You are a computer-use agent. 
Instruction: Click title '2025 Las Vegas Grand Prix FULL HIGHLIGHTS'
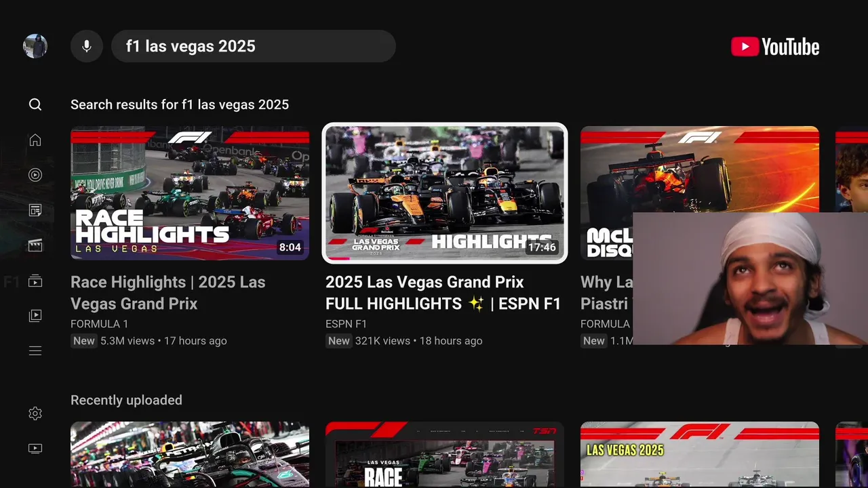pyautogui.click(x=443, y=293)
